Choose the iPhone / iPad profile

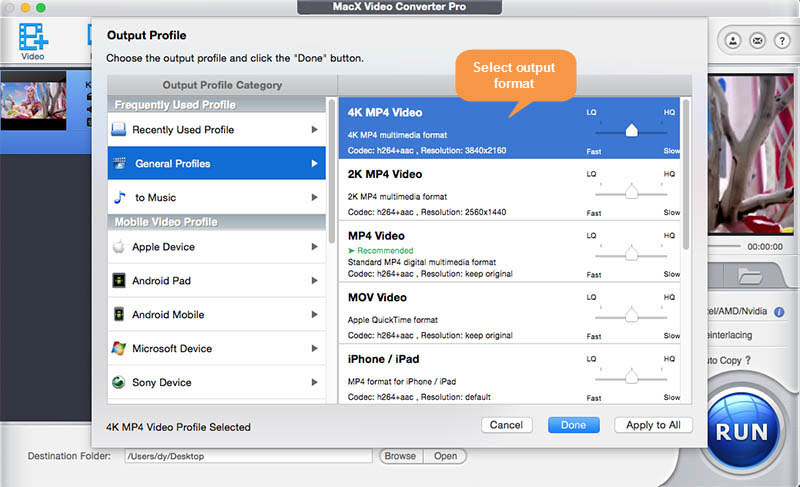click(509, 375)
